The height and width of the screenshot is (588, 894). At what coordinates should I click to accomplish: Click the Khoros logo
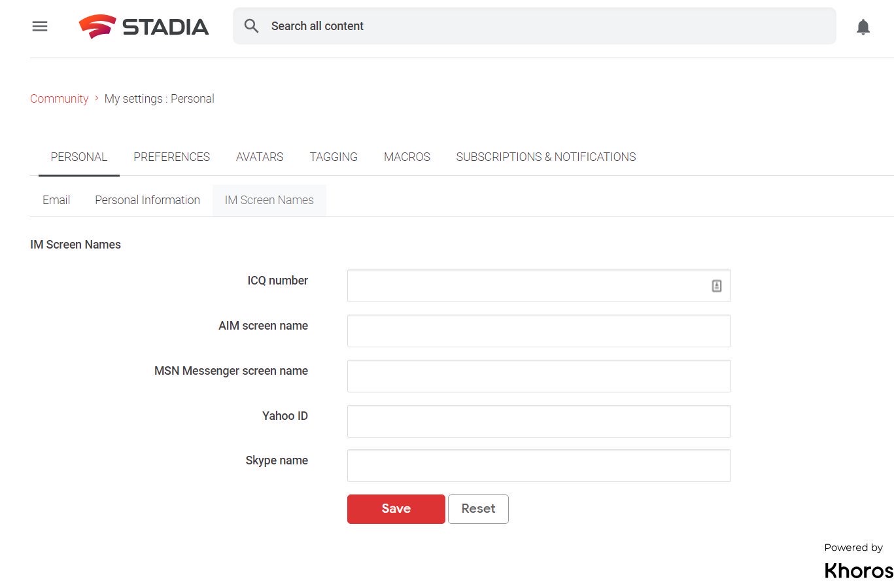coord(858,570)
